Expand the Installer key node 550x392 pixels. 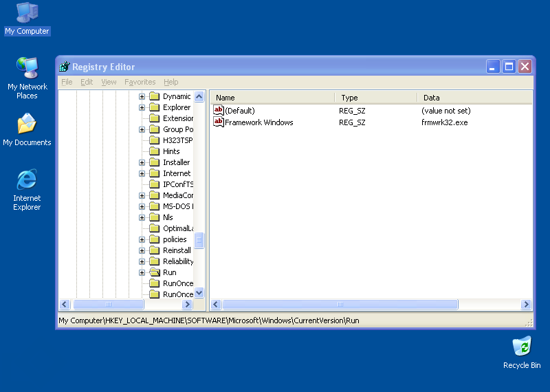[142, 162]
